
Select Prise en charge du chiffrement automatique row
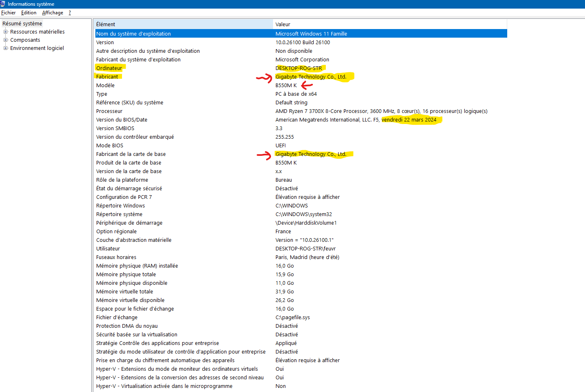click(165, 360)
